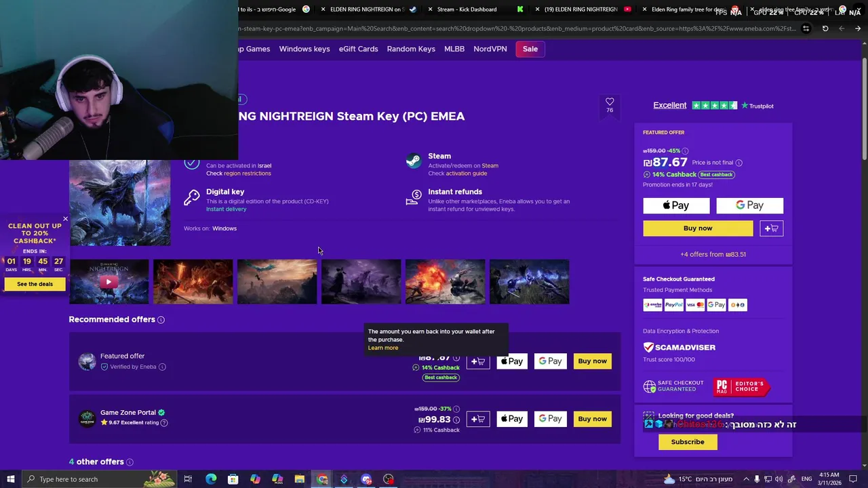This screenshot has height=488, width=868.
Task: Open Random Keys category
Action: point(411,49)
